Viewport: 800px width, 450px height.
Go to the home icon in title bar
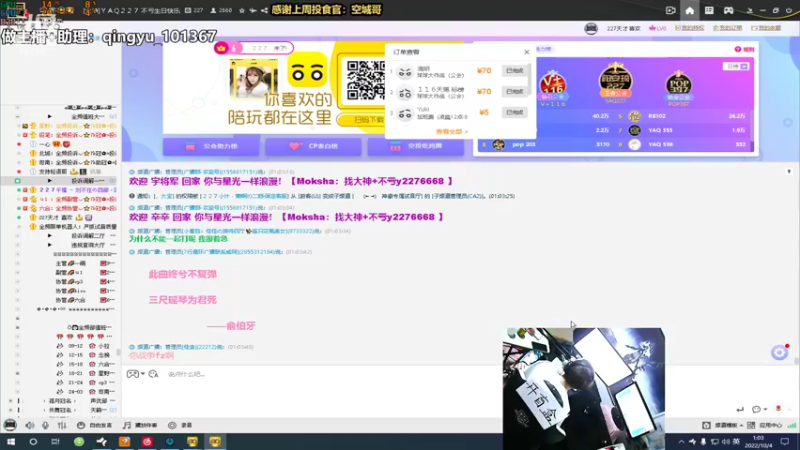(690, 10)
